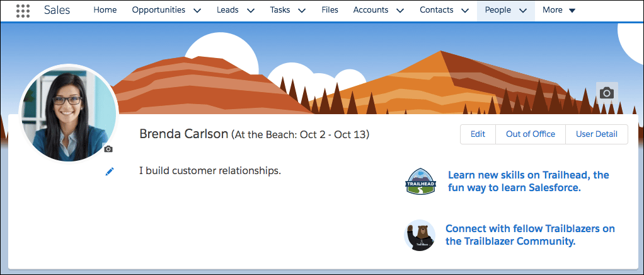Click the Trailblazer bear mascot icon
644x275 pixels.
point(420,235)
